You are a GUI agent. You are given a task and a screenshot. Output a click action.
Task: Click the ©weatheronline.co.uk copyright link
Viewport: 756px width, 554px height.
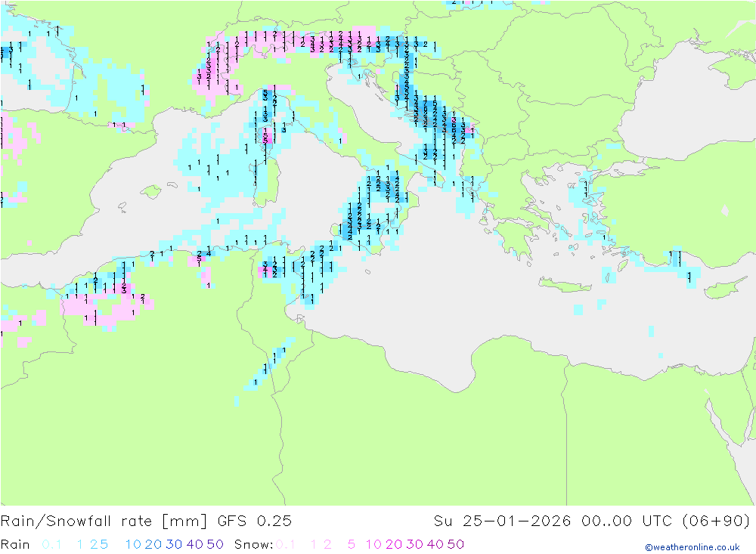point(692,547)
